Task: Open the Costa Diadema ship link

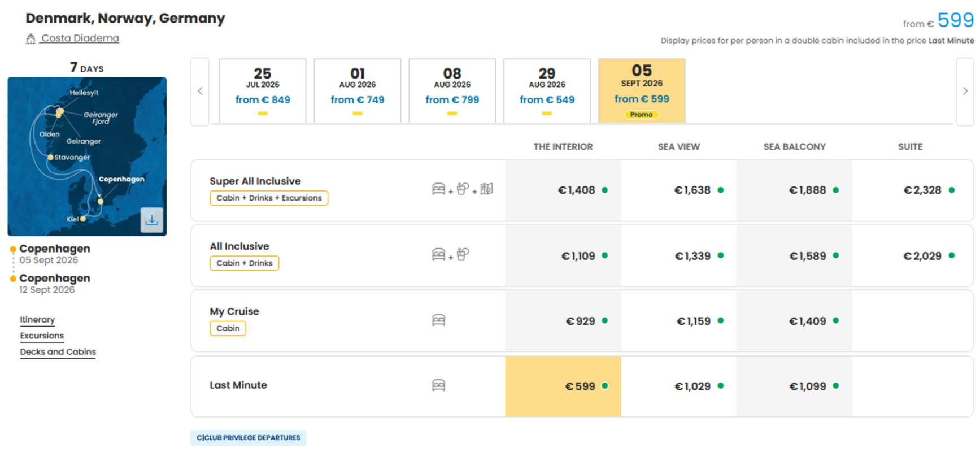Action: click(80, 38)
